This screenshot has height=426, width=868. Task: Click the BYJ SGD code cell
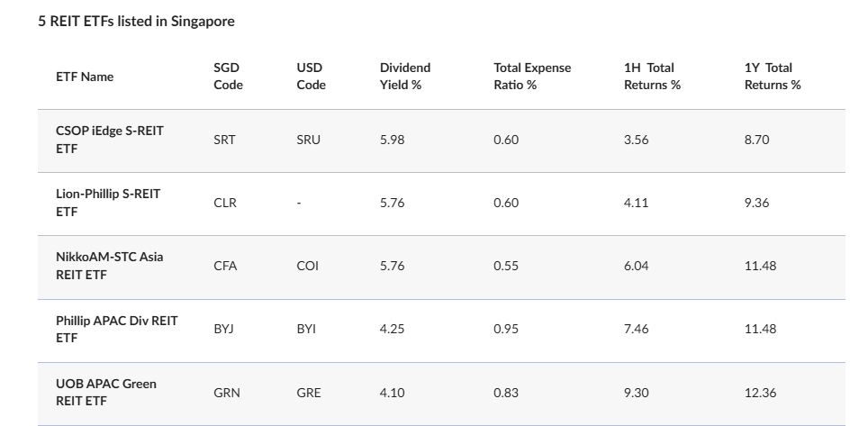click(x=223, y=329)
